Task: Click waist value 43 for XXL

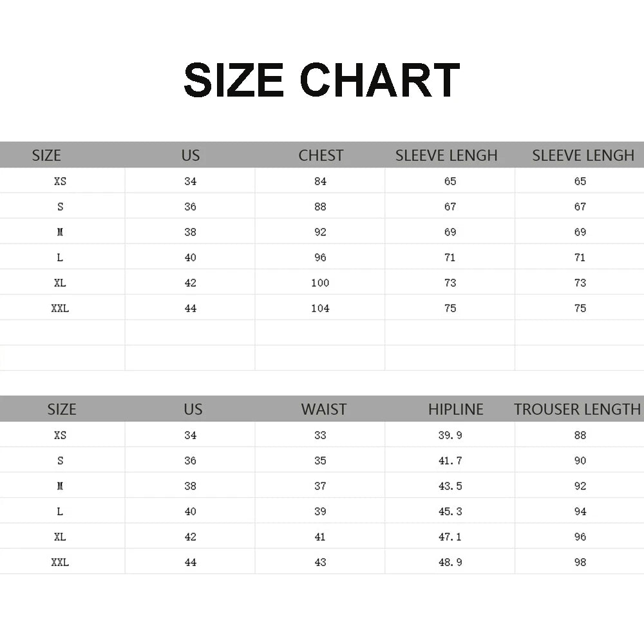Action: [x=320, y=562]
